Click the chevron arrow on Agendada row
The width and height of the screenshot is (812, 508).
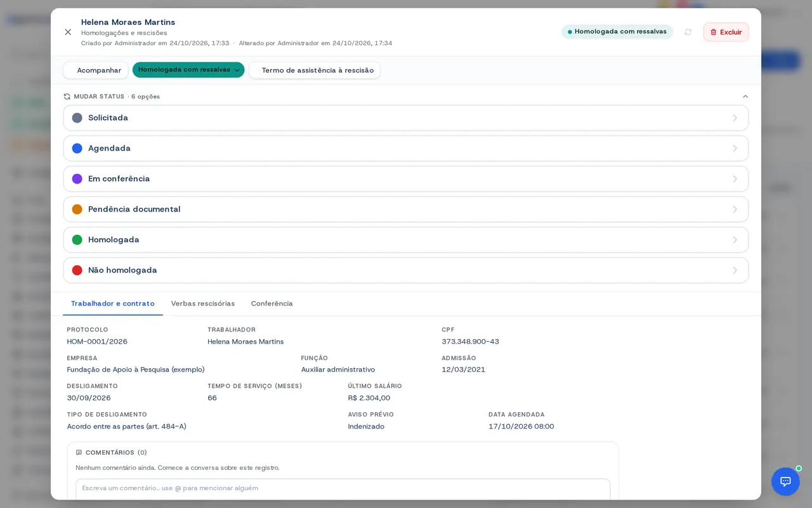735,149
